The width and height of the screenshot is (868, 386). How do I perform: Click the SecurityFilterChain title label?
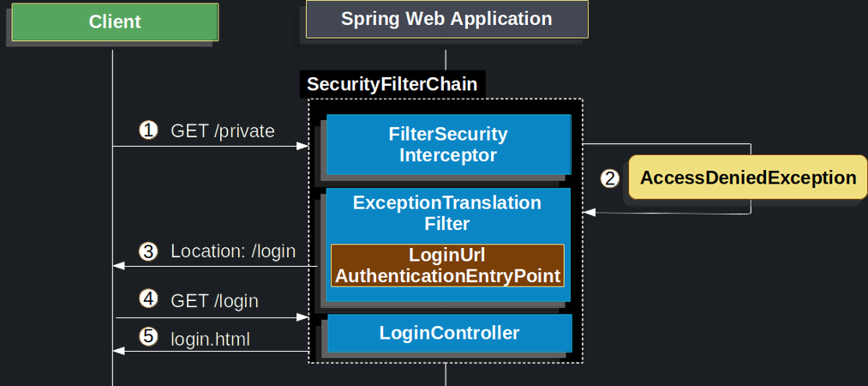392,84
